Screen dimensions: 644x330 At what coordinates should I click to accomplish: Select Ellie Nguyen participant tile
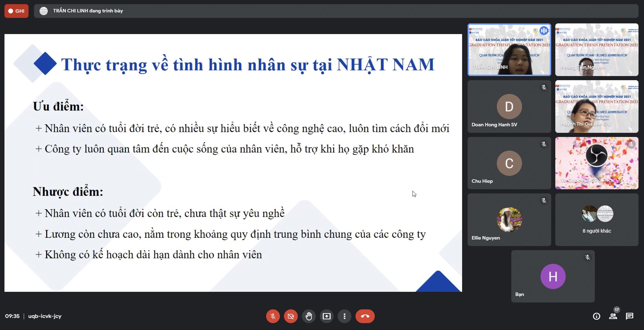(509, 220)
